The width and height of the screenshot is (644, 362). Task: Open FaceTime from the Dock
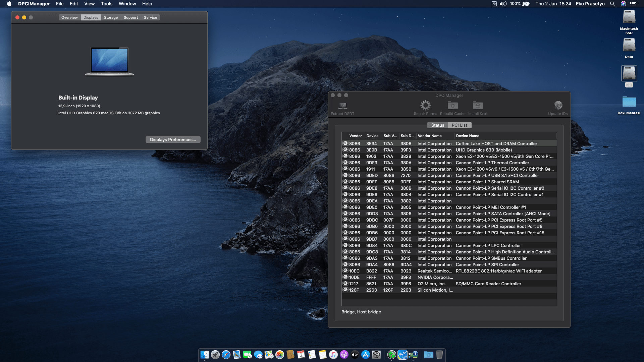248,355
